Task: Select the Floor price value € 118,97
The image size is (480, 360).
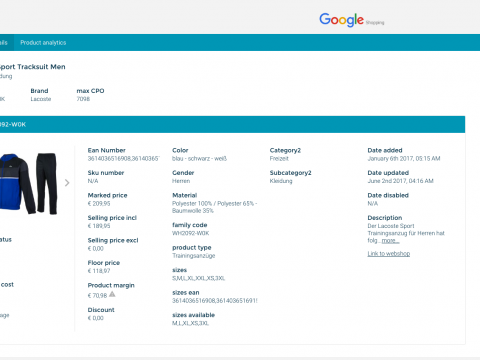Action: point(99,271)
